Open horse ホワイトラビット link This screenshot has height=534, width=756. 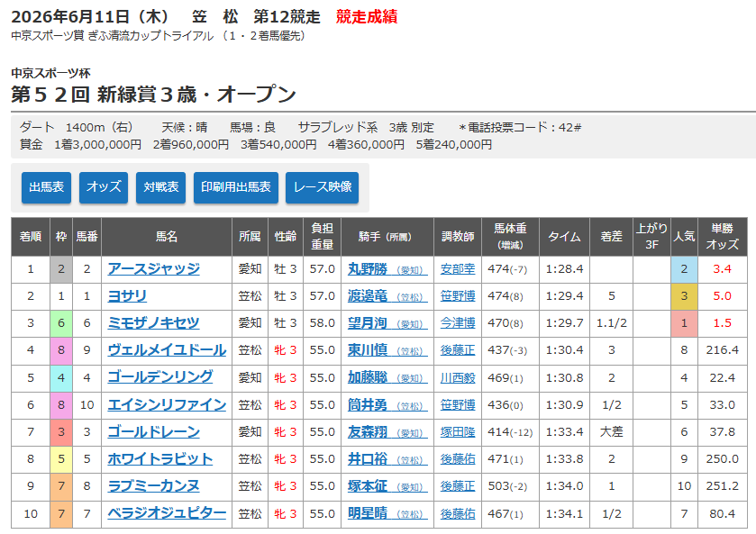160,459
